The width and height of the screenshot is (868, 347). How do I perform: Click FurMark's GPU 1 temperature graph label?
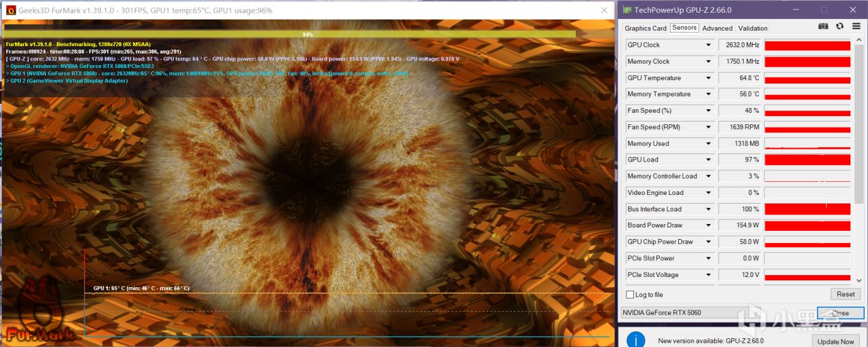(x=141, y=288)
